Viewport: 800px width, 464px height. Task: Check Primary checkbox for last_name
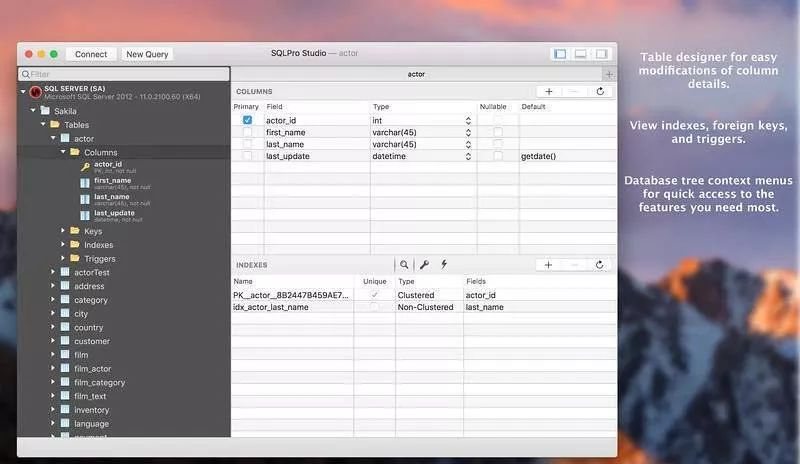coord(247,144)
